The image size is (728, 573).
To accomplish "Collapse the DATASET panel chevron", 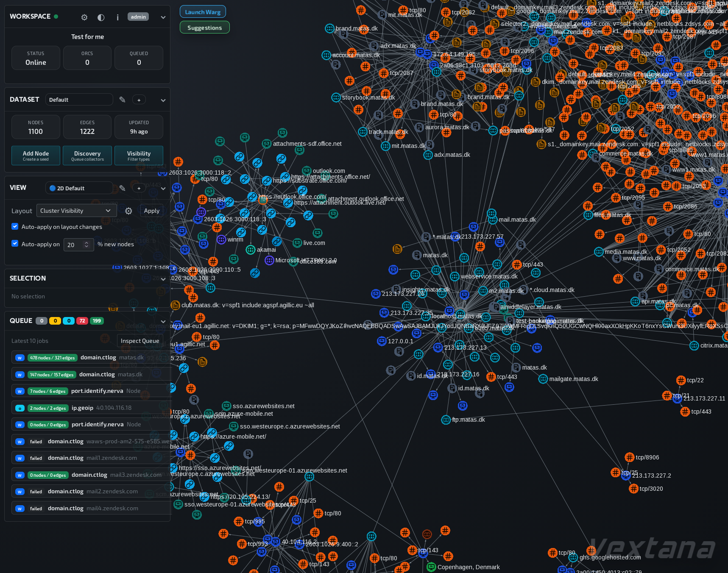I will (x=163, y=100).
